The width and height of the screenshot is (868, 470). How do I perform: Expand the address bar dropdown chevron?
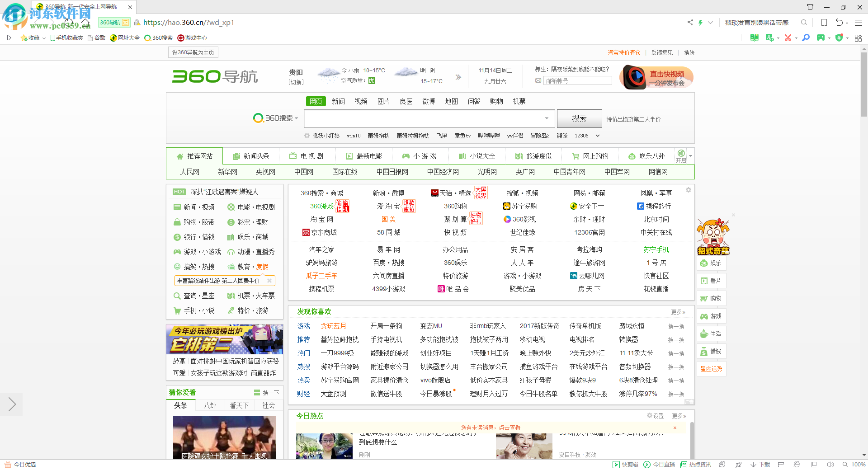710,22
